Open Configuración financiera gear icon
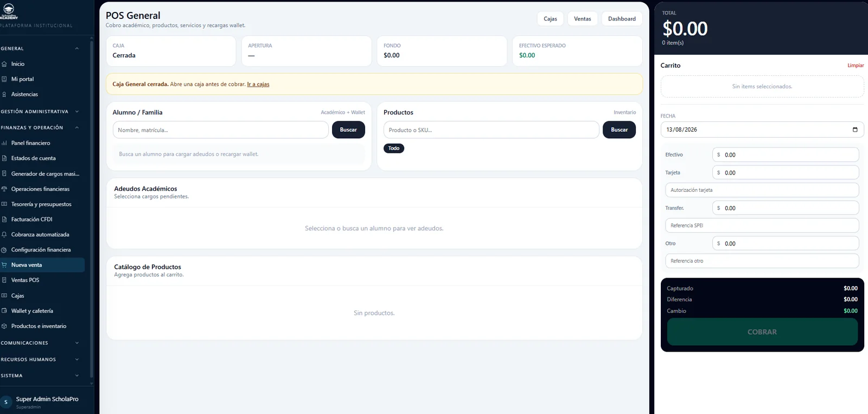 tap(4, 250)
